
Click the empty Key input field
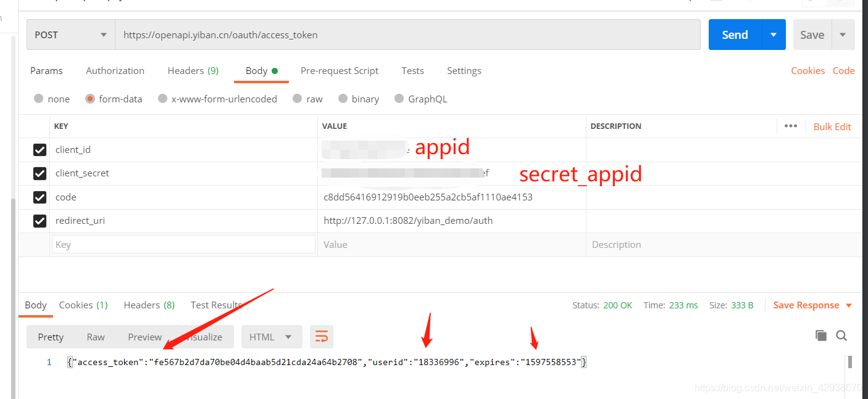pyautogui.click(x=184, y=244)
